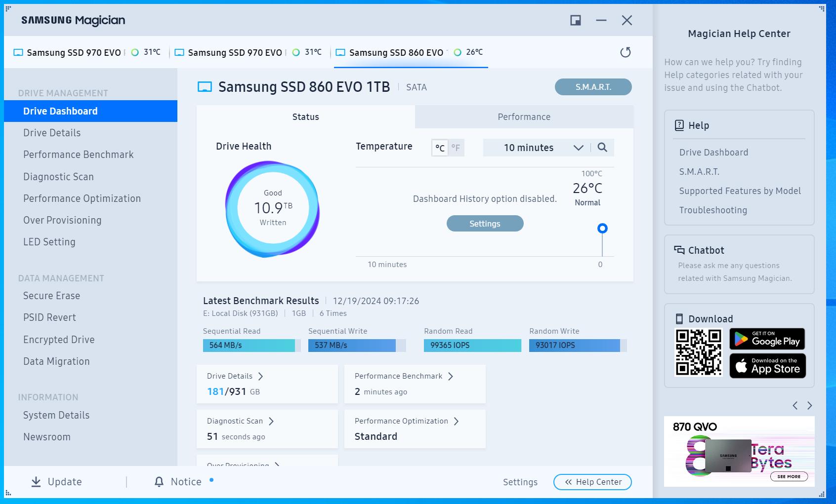Open Performance Optimization card chevron
The width and height of the screenshot is (836, 504).
coord(456,421)
